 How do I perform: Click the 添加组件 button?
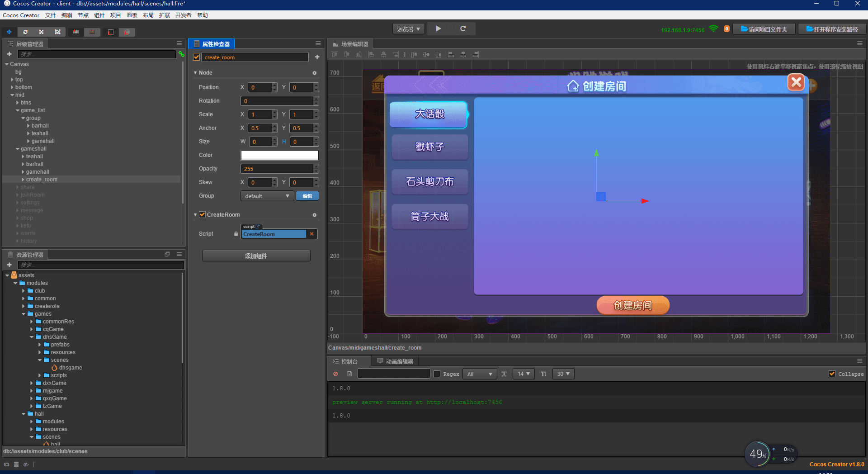(256, 256)
